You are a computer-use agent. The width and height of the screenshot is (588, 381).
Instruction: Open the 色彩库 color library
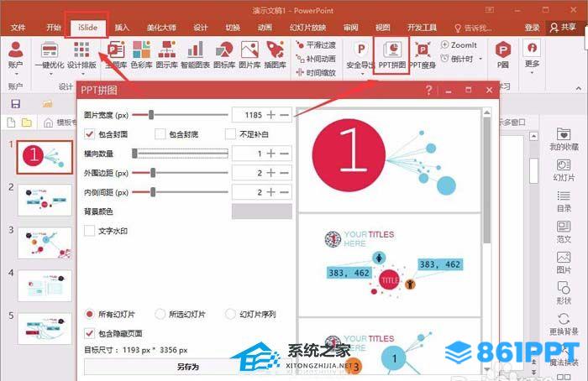tap(141, 50)
